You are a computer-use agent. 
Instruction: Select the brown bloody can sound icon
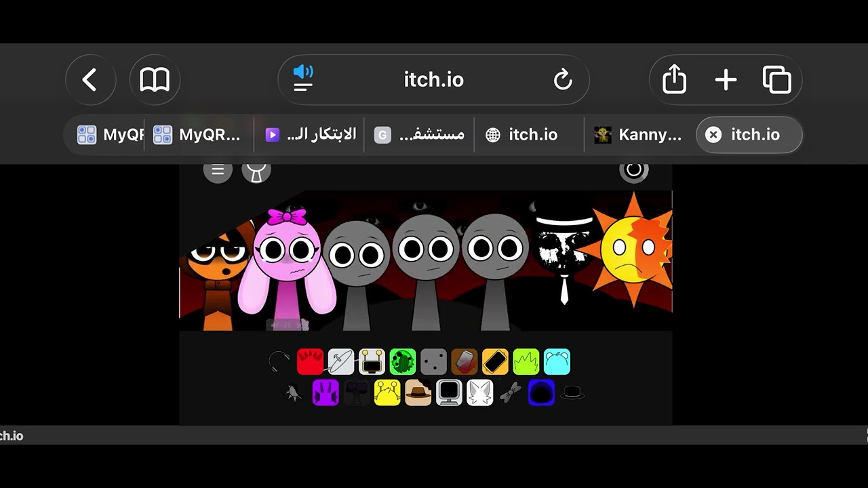tap(465, 362)
